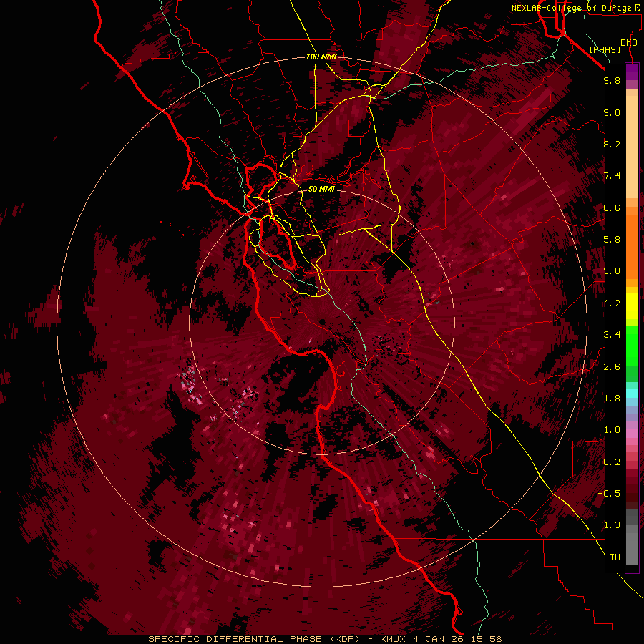The image size is (644, 644).
Task: Click the black radar site dot at the rings' center
Action: (x=322, y=322)
